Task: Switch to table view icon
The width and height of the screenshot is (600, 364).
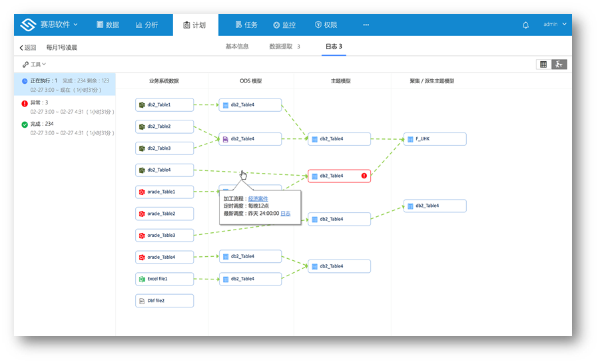Action: pos(543,65)
